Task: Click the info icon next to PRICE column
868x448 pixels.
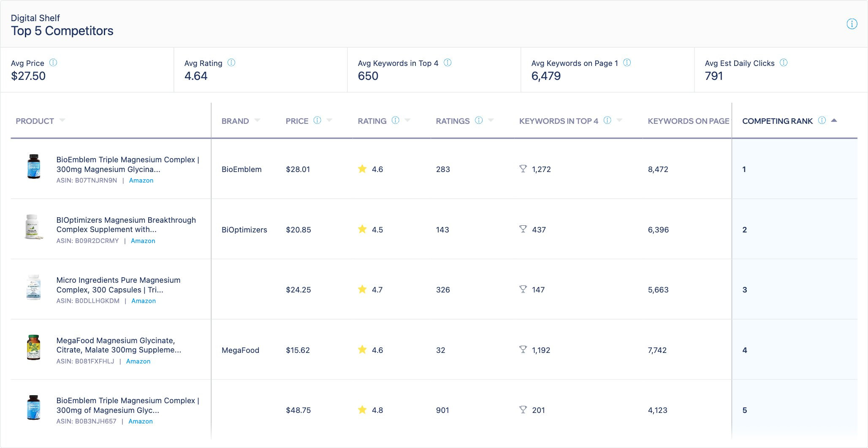Action: pos(317,120)
